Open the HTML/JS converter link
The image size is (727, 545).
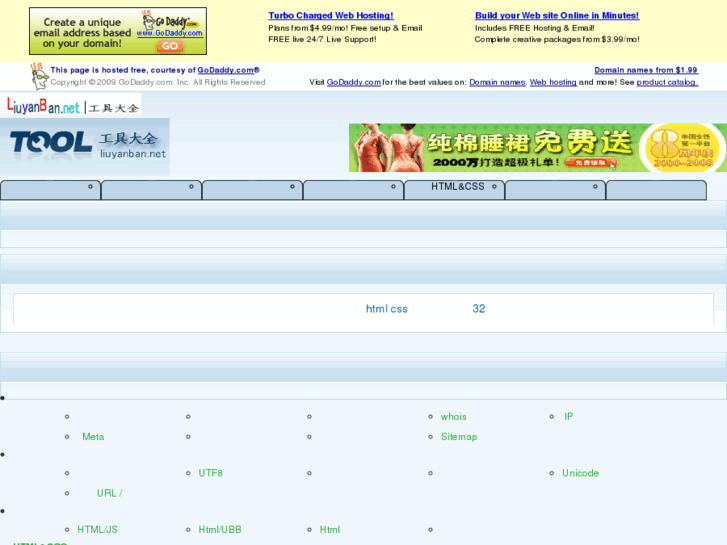click(x=97, y=530)
